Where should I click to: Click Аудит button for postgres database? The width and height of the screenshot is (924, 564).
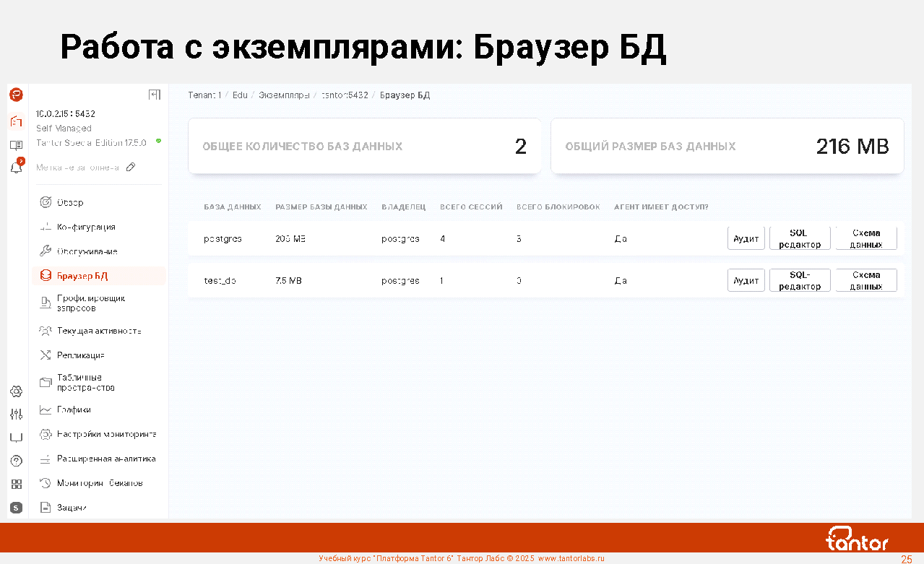(x=746, y=238)
